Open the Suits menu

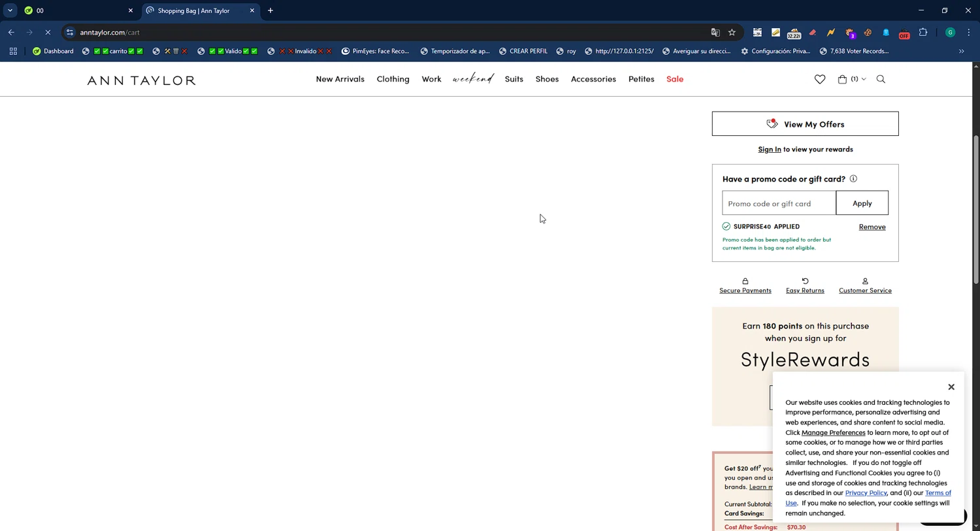pos(514,79)
